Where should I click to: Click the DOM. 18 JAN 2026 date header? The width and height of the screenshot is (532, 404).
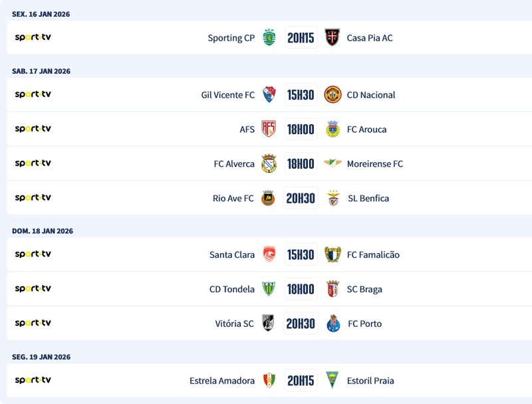click(43, 231)
